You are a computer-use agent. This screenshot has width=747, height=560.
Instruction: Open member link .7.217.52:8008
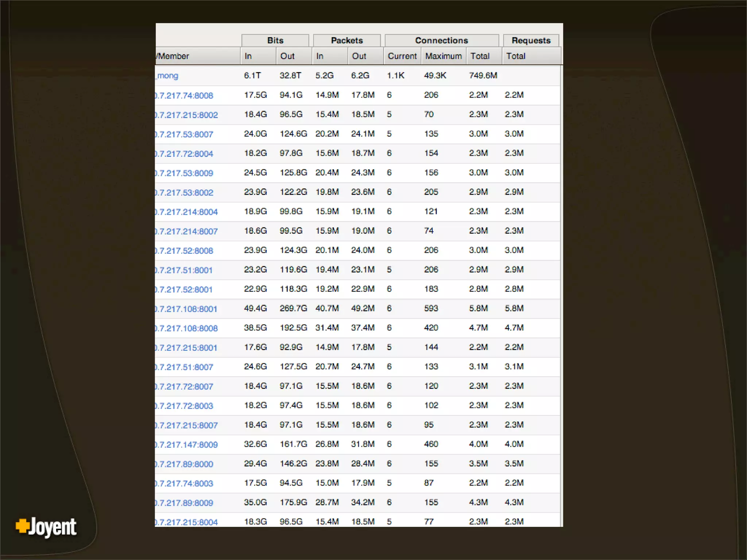184,250
